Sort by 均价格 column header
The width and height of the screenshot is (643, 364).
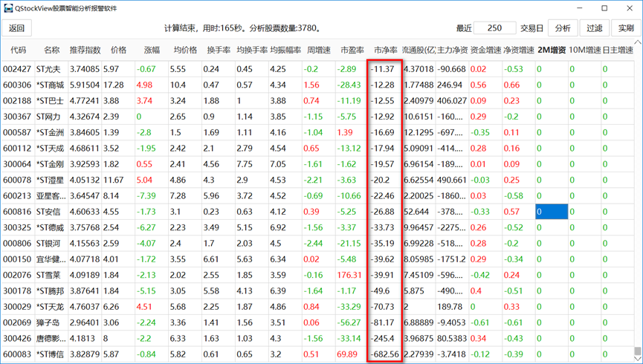point(185,50)
